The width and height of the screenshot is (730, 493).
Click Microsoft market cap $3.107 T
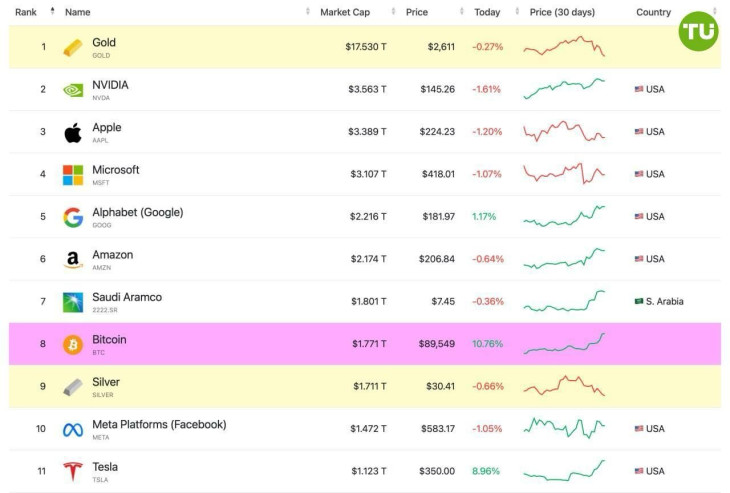(368, 174)
